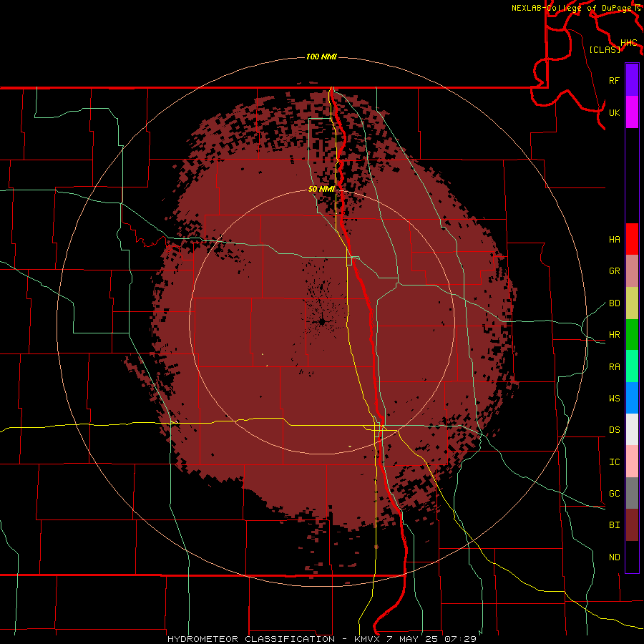
Task: Click the GR pink-brown legend swatch
Action: 632,270
